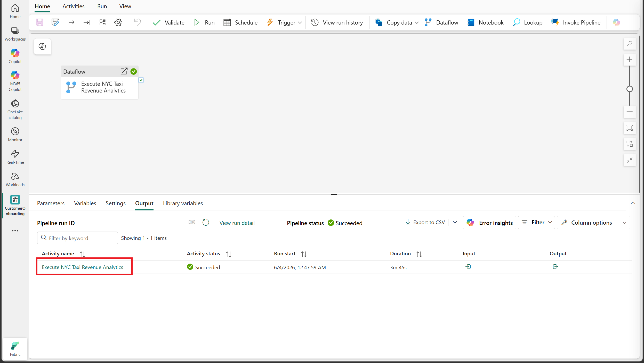644x363 pixels.
Task: Click the zoom-to-fit canvas icon
Action: point(630,128)
